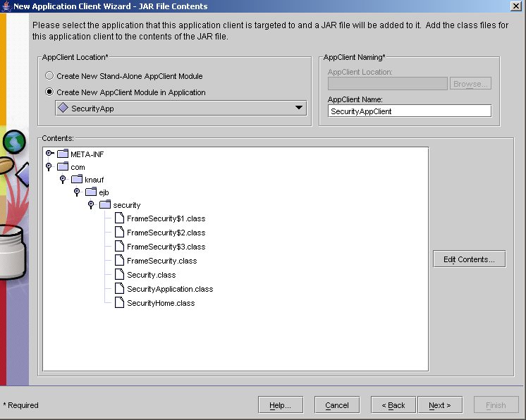This screenshot has height=420, width=526.
Task: Click the META-INF folder icon
Action: pyautogui.click(x=63, y=154)
